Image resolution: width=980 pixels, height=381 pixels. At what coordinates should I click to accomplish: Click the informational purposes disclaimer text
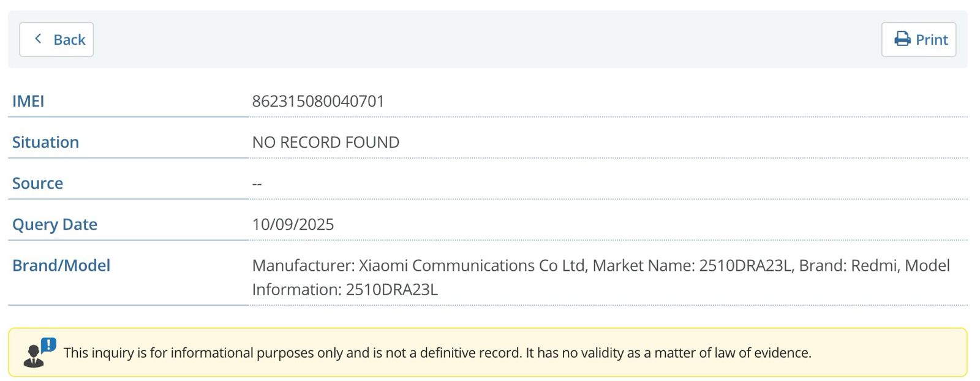(x=293, y=353)
